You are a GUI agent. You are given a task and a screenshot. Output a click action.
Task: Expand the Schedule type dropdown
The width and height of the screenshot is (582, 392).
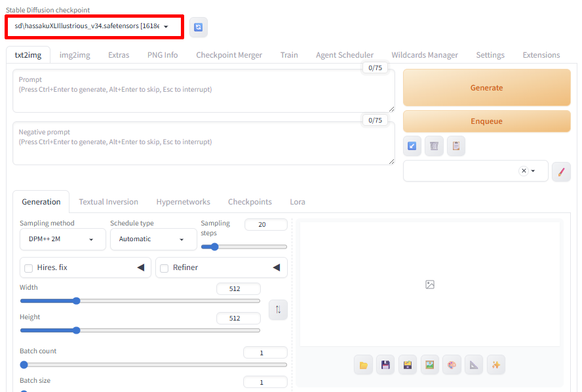tap(153, 239)
